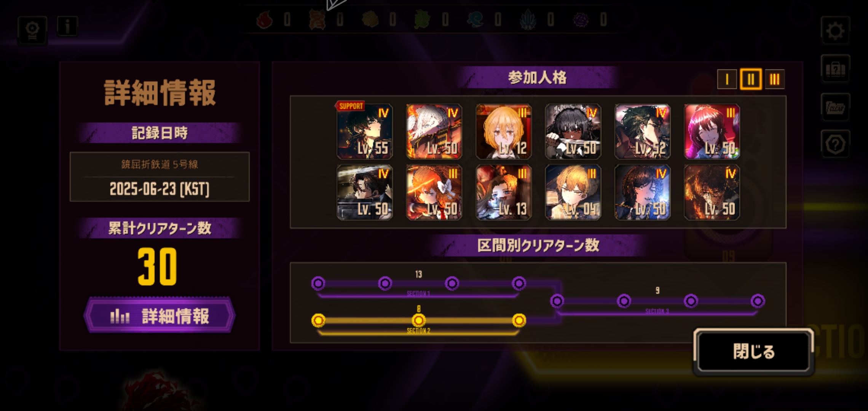The image size is (868, 411).
Task: Switch to team tab III
Action: point(774,80)
